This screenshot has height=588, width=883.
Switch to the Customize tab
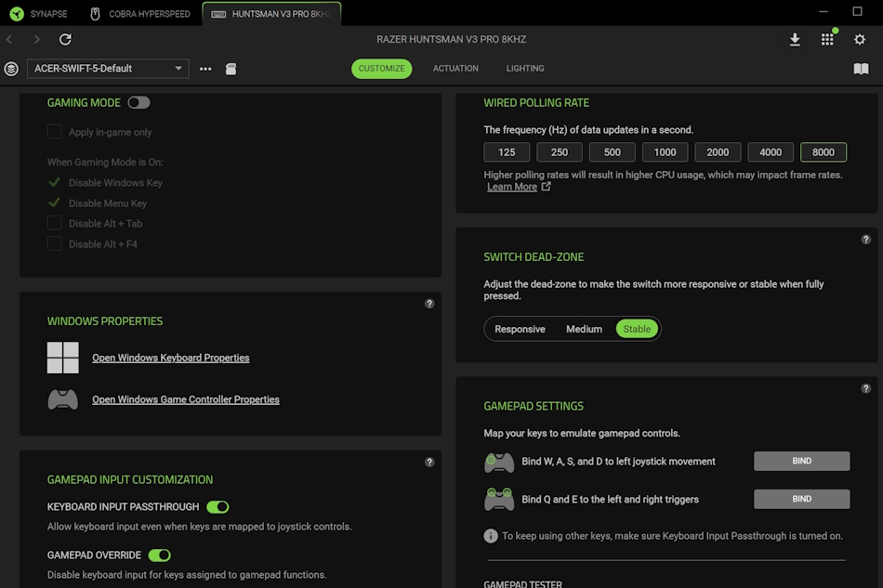click(x=382, y=69)
